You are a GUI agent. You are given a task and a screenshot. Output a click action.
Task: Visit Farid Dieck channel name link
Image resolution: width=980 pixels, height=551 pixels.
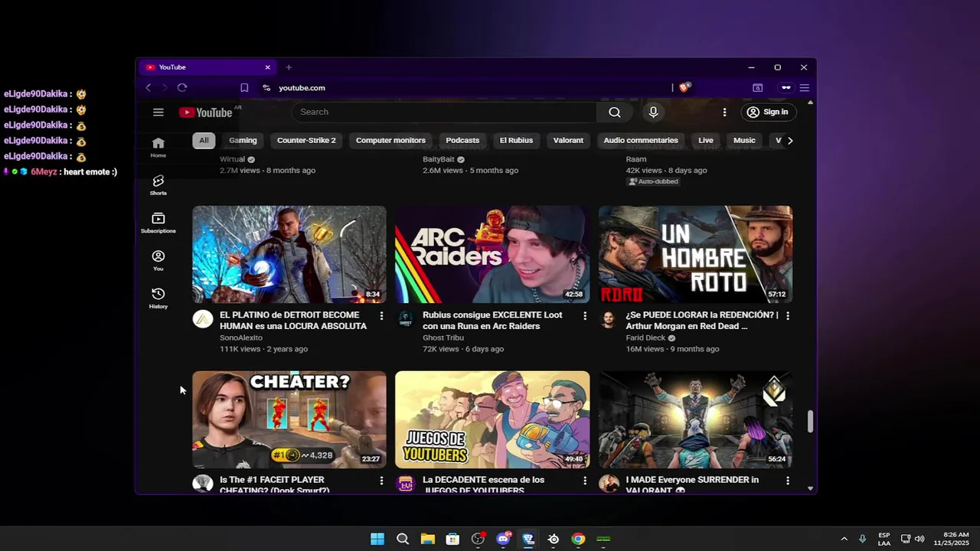click(645, 337)
